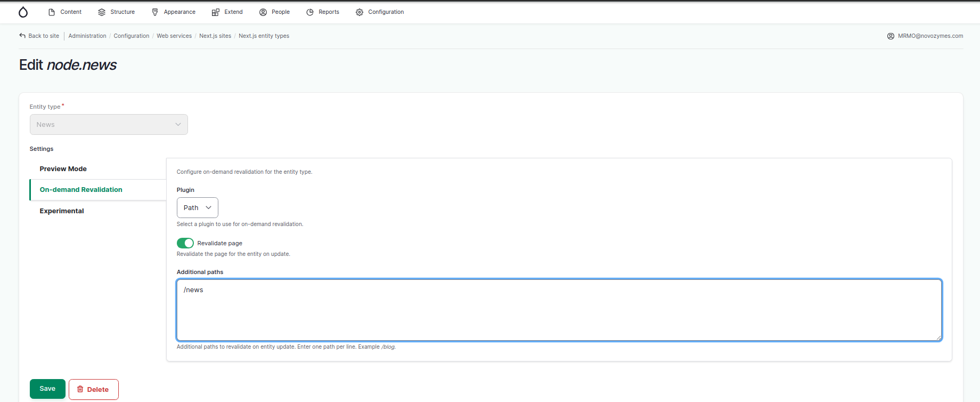Open the Appearance menu

[174, 12]
